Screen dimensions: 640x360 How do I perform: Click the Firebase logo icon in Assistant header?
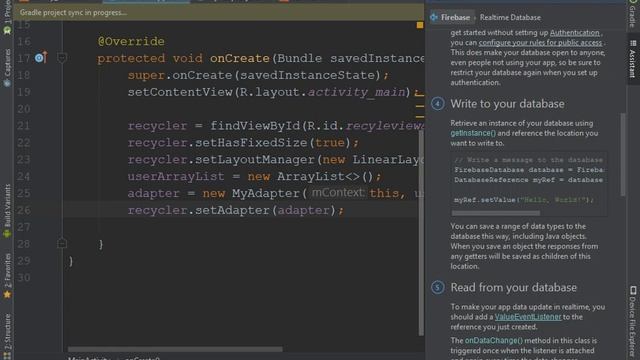pos(434,17)
